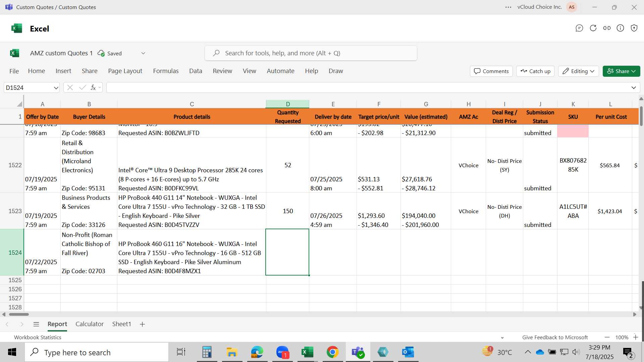This screenshot has height=362, width=644.
Task: Open the Name Box dropdown arrow
Action: coord(56,88)
